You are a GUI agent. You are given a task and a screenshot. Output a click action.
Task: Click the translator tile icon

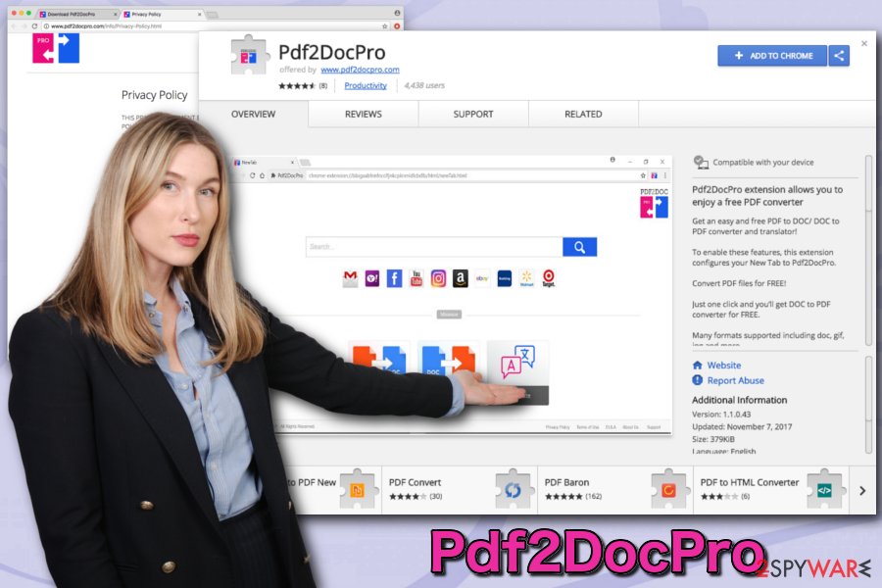point(518,362)
